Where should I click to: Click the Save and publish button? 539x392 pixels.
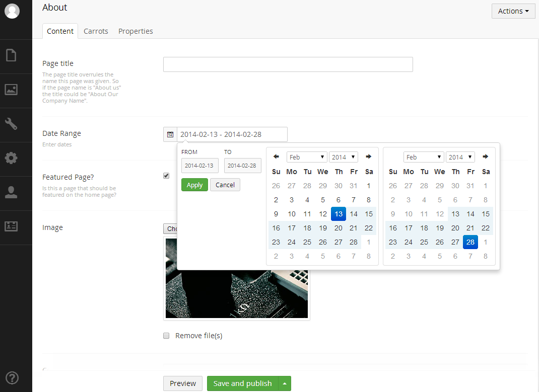click(242, 383)
